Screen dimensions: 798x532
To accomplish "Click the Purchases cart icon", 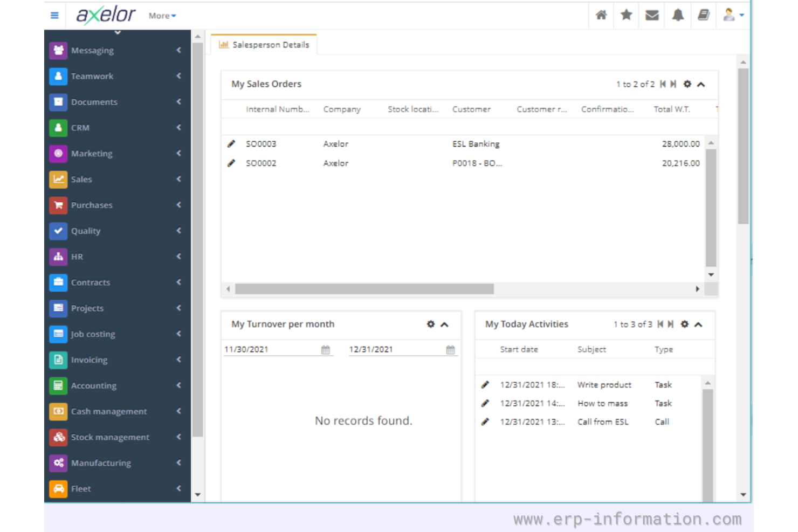I will (x=58, y=205).
